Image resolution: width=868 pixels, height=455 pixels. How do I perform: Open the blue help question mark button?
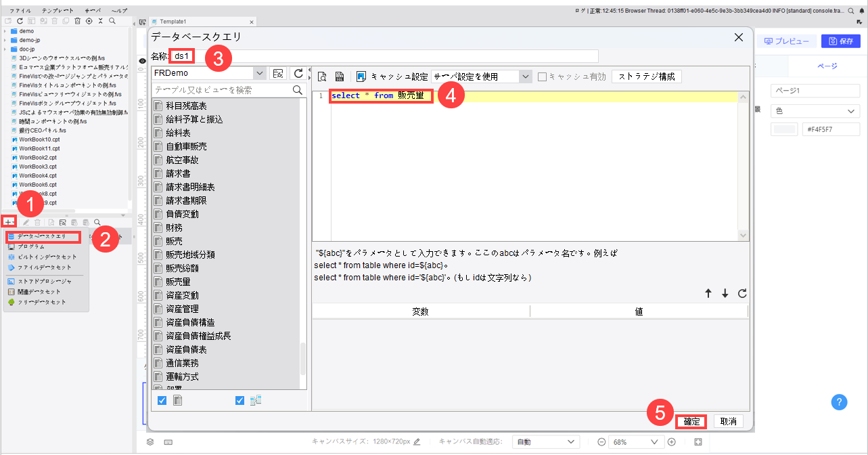(839, 402)
